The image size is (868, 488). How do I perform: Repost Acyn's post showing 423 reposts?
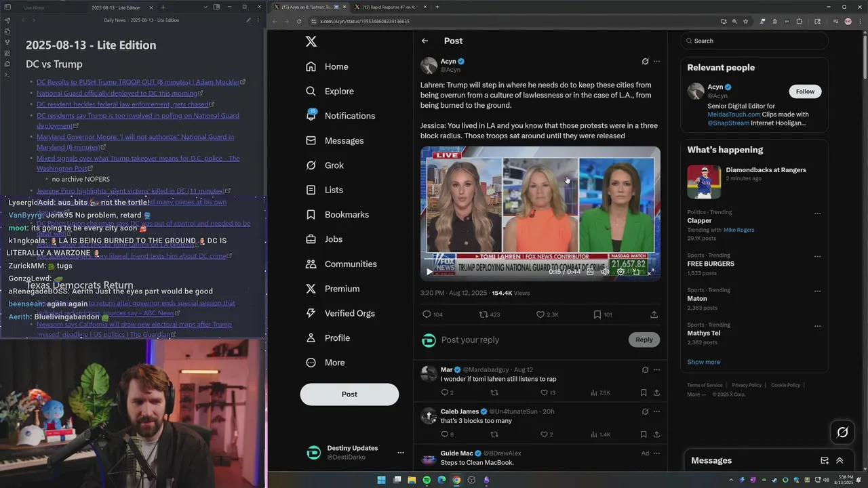490,314
